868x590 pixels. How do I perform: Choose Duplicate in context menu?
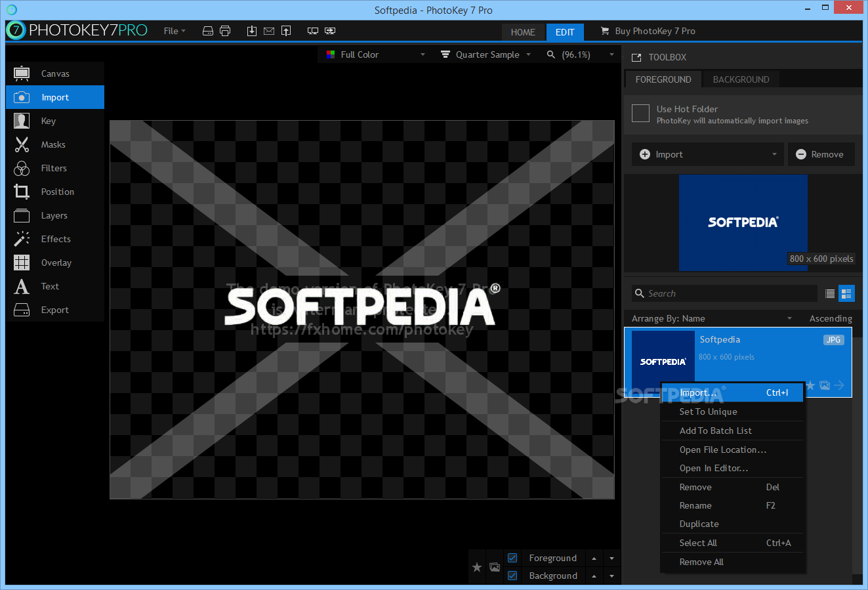pyautogui.click(x=732, y=524)
